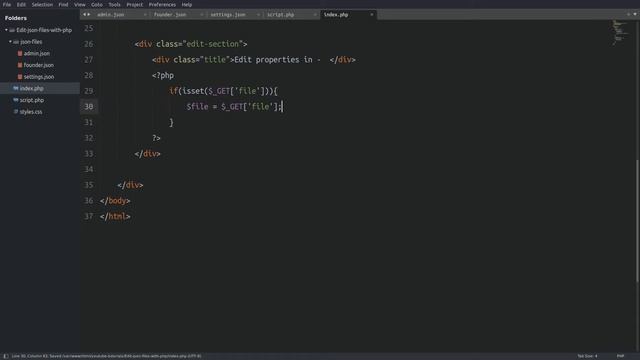Click the <?php opening tag
The height and width of the screenshot is (360, 640).
click(163, 76)
